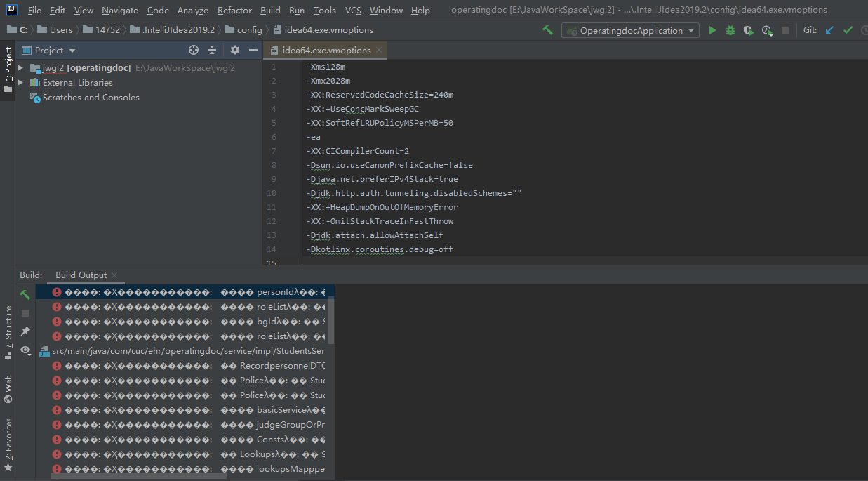Update project via the blue Git arrow
Viewport: 868px width, 481px height.
(x=829, y=30)
